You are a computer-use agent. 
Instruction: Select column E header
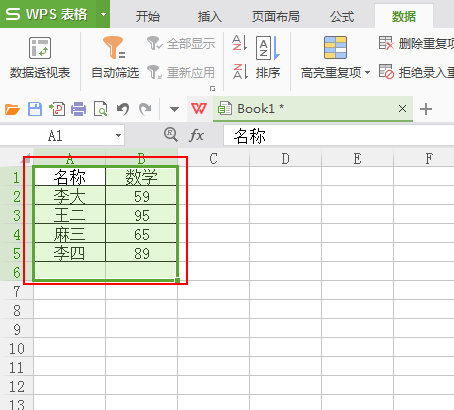tap(357, 159)
